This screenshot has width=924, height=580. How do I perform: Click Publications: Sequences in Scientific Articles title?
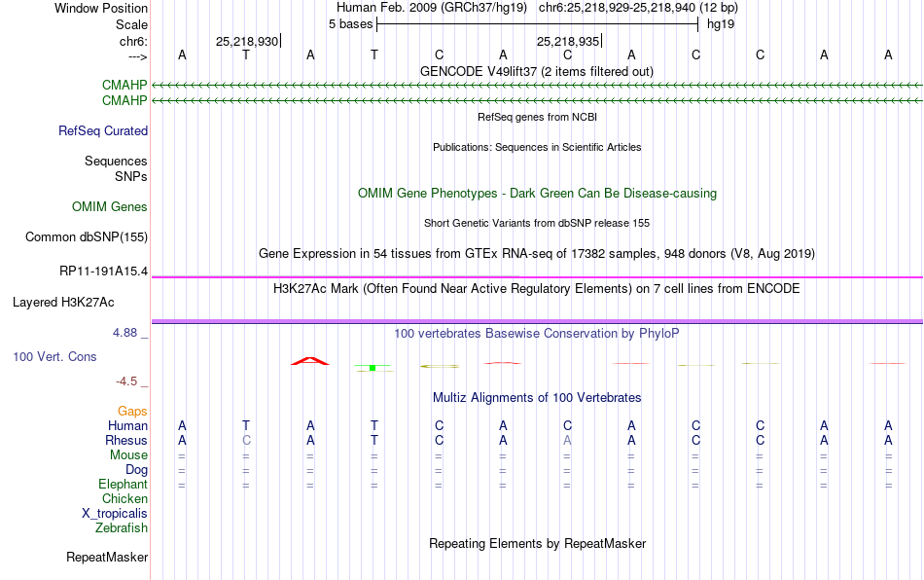[537, 147]
